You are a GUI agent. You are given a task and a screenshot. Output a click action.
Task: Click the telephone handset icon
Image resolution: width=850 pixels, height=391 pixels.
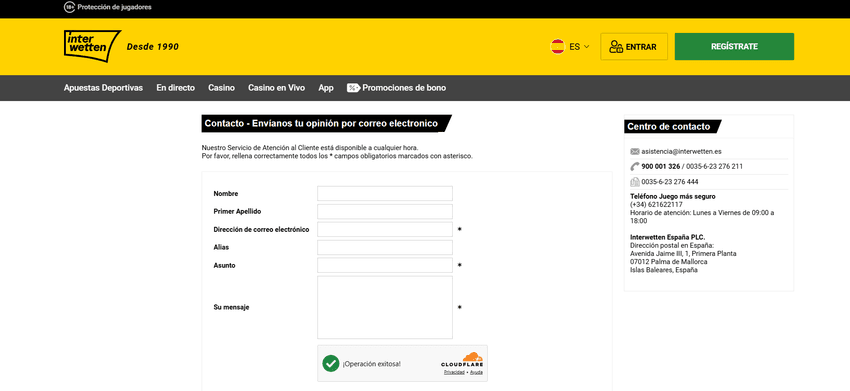635,166
